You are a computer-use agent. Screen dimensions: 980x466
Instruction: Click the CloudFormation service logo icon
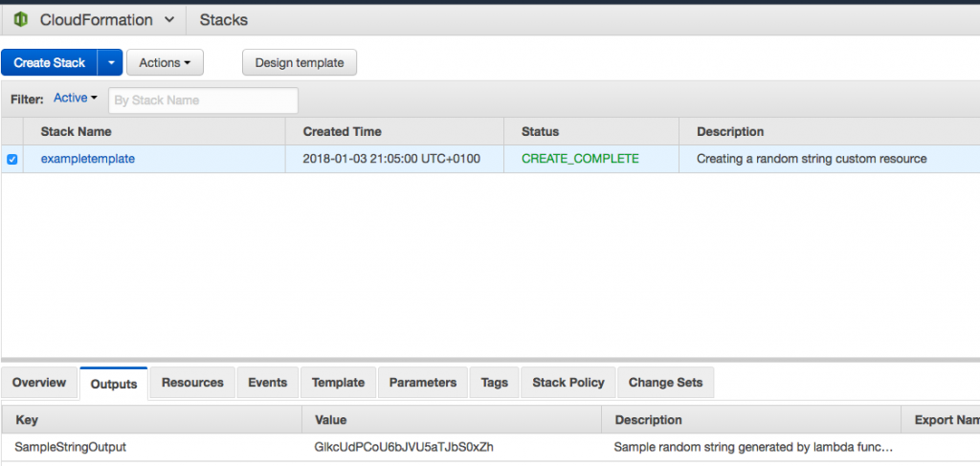20,20
